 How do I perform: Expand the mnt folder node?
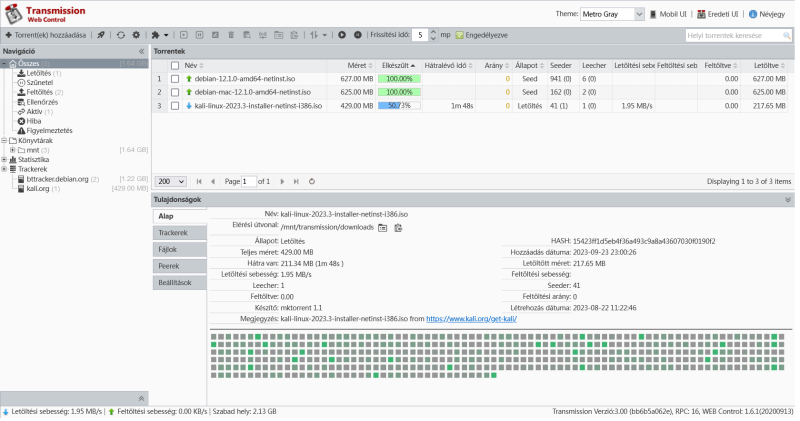click(13, 151)
